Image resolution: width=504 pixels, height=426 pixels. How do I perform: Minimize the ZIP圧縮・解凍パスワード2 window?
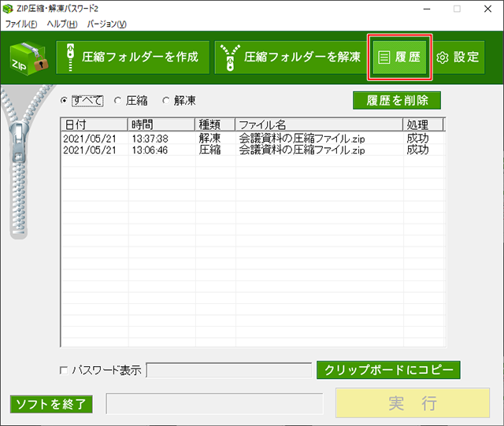click(x=427, y=9)
